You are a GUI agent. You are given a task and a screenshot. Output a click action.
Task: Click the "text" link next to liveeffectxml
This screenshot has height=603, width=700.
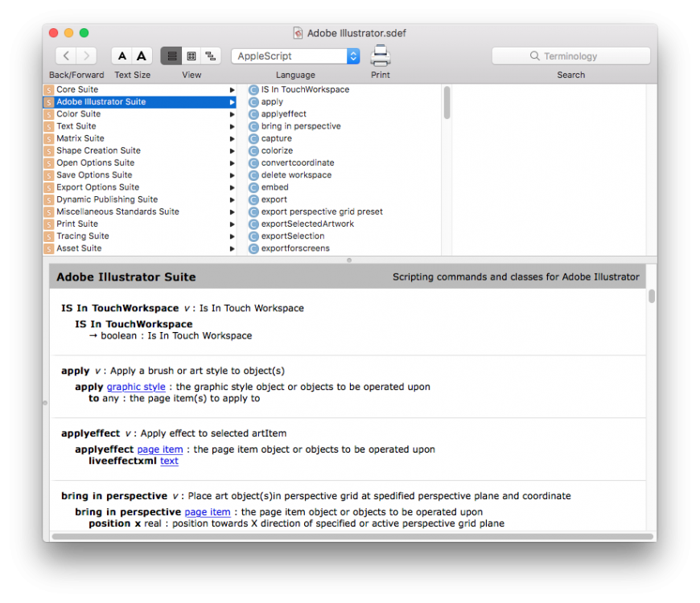coord(169,461)
